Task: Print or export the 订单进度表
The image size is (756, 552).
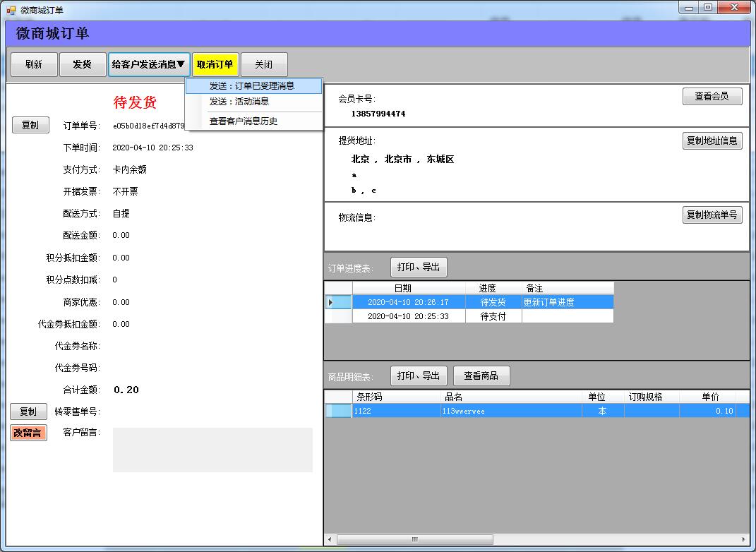Action: click(419, 267)
